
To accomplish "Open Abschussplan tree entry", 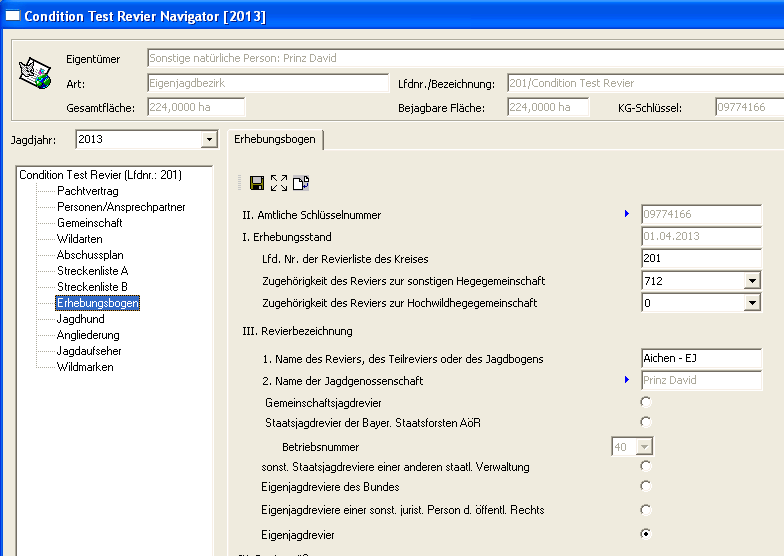I will coord(89,255).
